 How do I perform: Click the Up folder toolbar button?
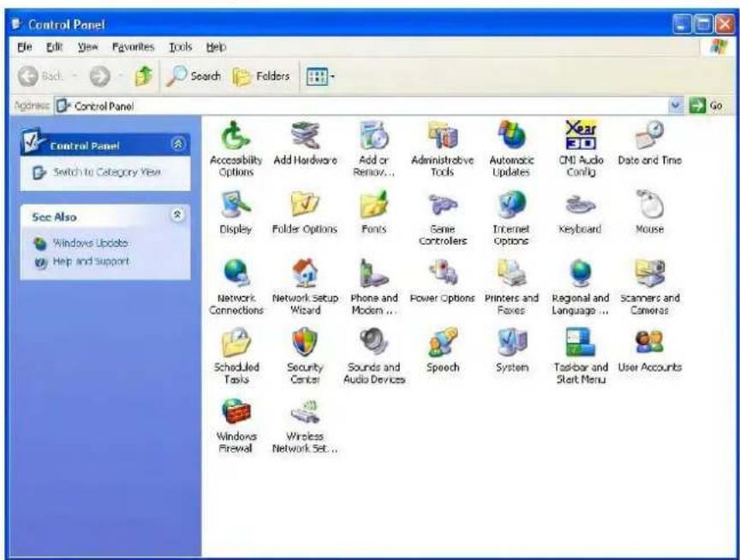[x=144, y=76]
